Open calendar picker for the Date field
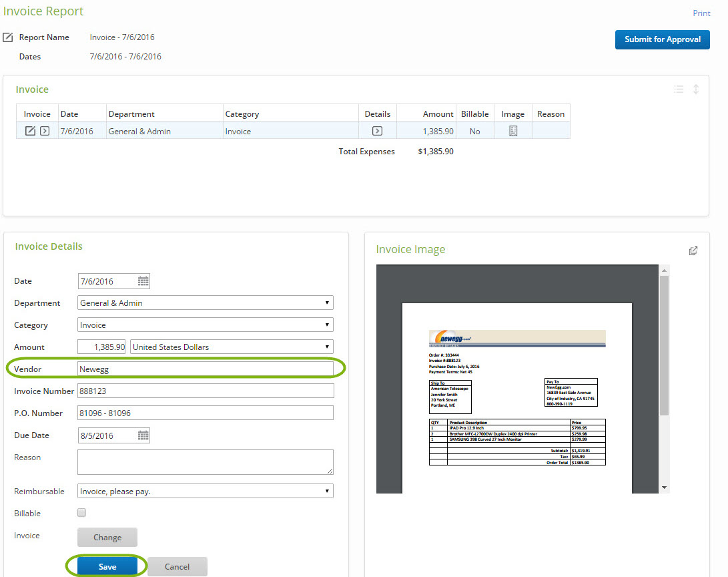The height and width of the screenshot is (577, 728). (143, 281)
